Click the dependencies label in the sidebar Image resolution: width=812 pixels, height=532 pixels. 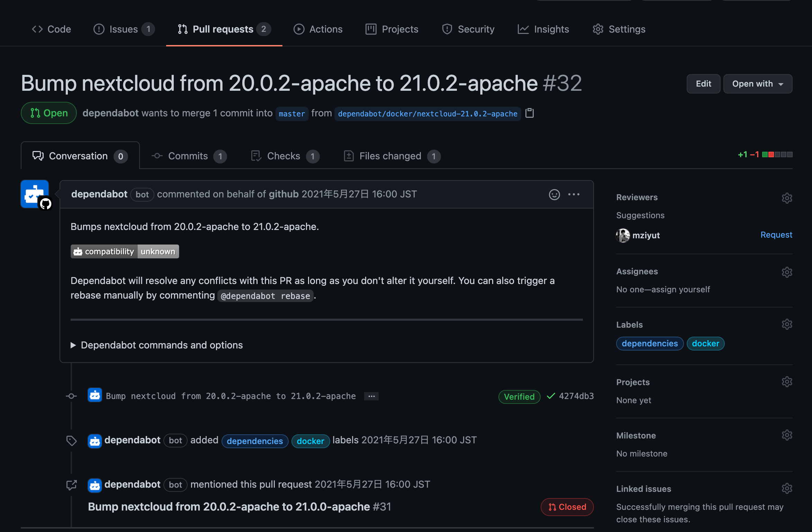click(x=650, y=344)
